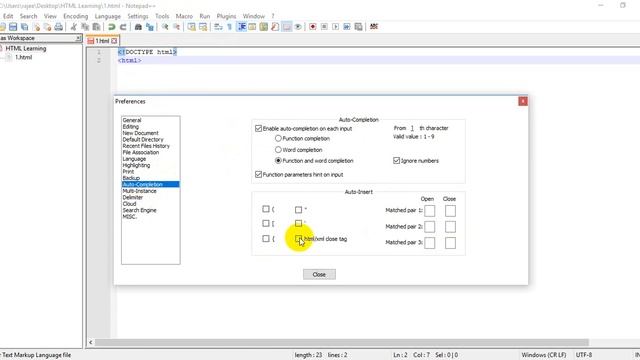Select General in Preferences list
This screenshot has height=360, width=640.
click(132, 120)
